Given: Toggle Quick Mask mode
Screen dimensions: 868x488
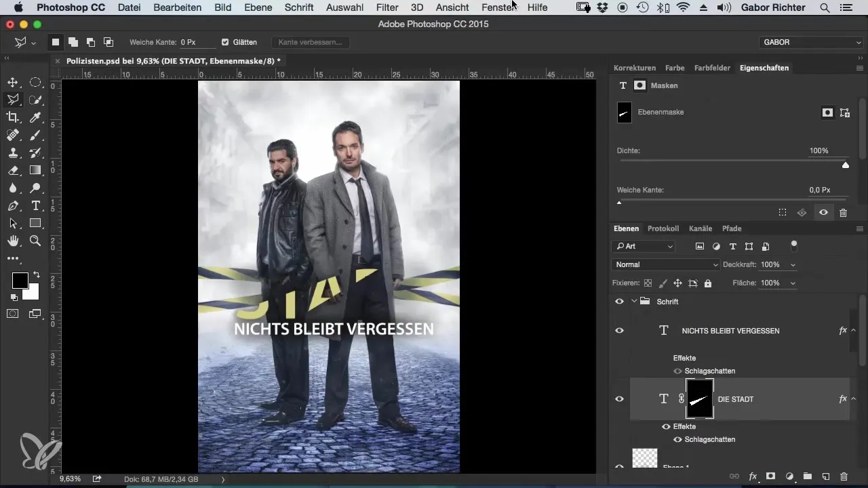Looking at the screenshot, I should [13, 313].
